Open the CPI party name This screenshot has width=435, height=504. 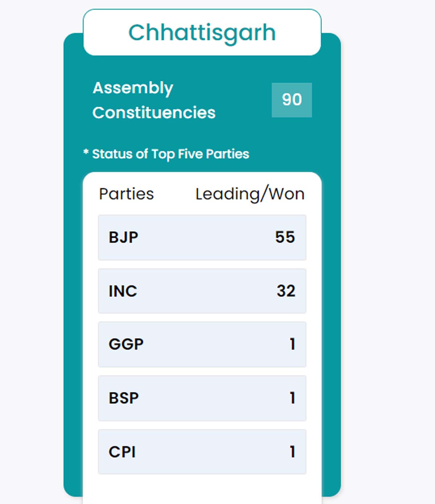click(x=122, y=452)
